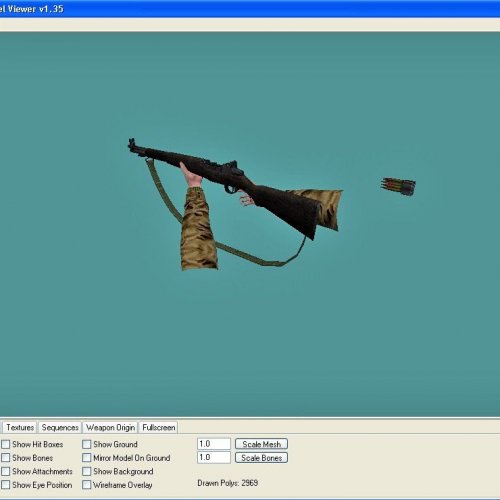The width and height of the screenshot is (500, 500).
Task: Open the Fullscreen tab
Action: click(x=159, y=427)
